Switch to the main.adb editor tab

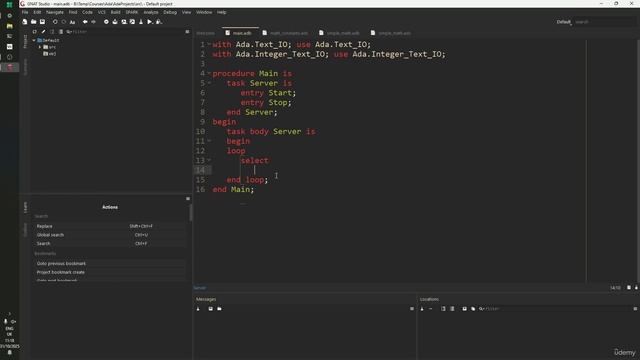tap(239, 33)
